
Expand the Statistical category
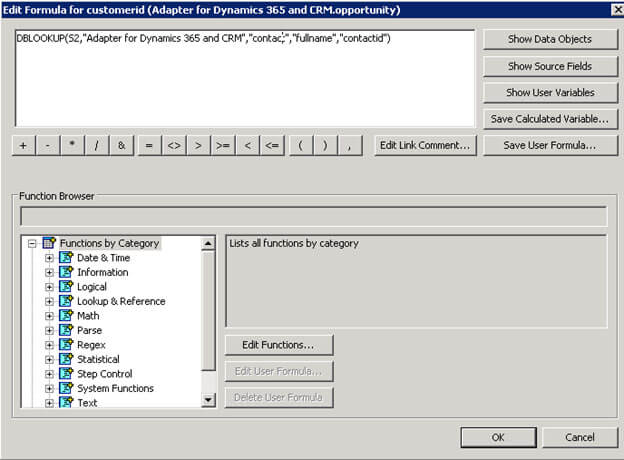click(49, 360)
